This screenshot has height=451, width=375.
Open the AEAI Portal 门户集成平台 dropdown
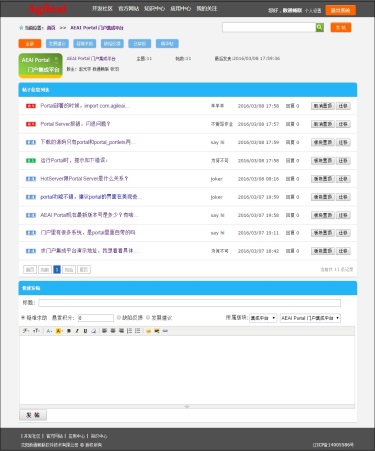click(x=310, y=318)
